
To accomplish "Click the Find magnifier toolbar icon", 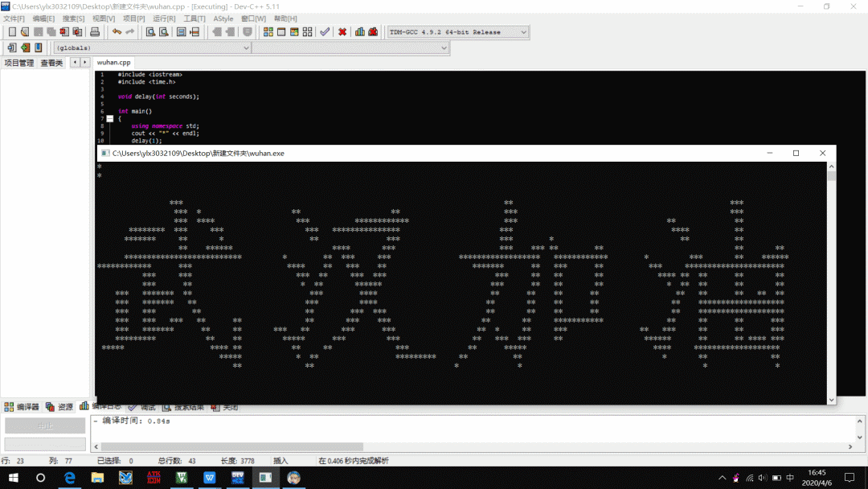I will [150, 32].
